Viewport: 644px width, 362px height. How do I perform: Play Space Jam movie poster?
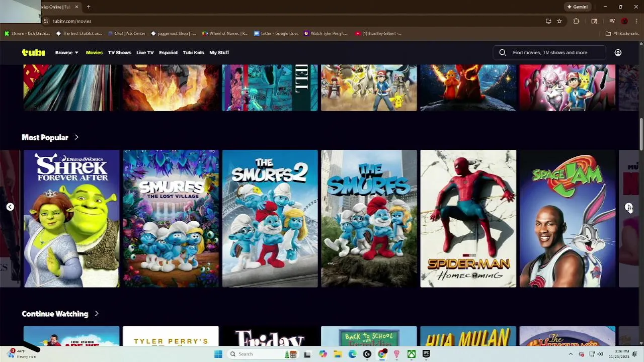pyautogui.click(x=567, y=218)
